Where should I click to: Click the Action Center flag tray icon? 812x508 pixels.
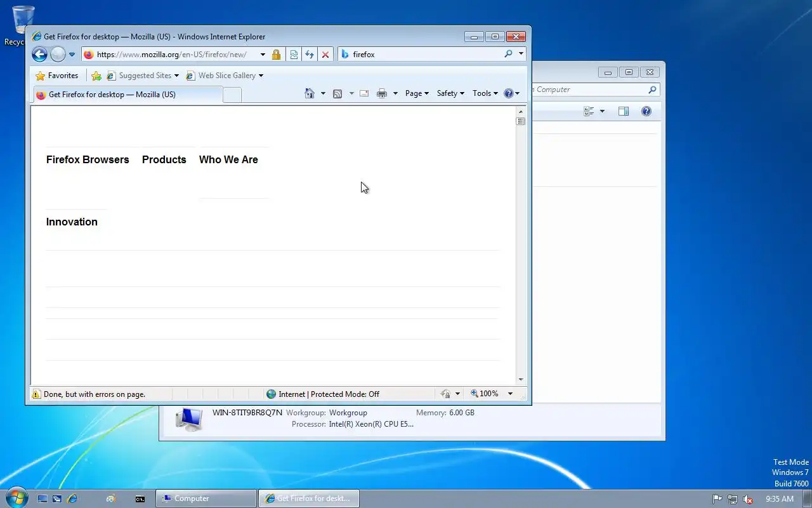(717, 499)
